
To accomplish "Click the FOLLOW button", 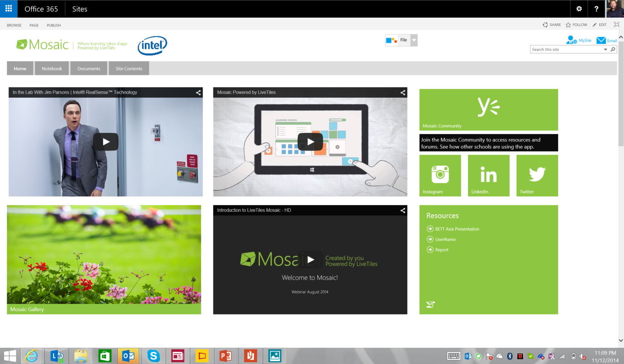I will coord(576,25).
